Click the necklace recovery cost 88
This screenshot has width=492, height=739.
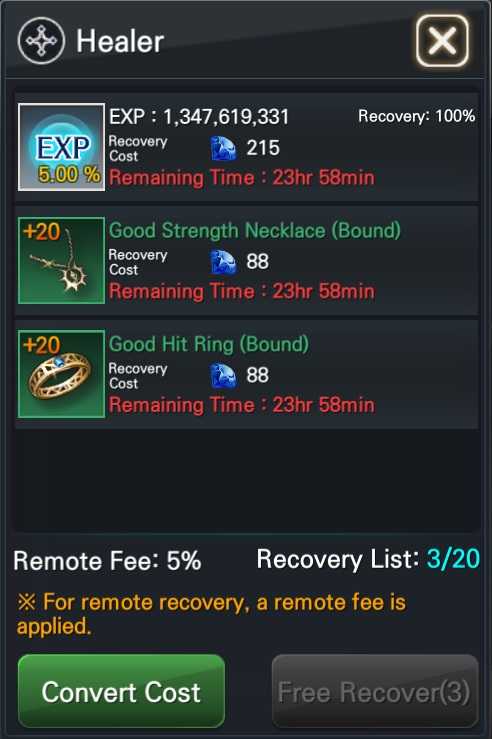257,262
